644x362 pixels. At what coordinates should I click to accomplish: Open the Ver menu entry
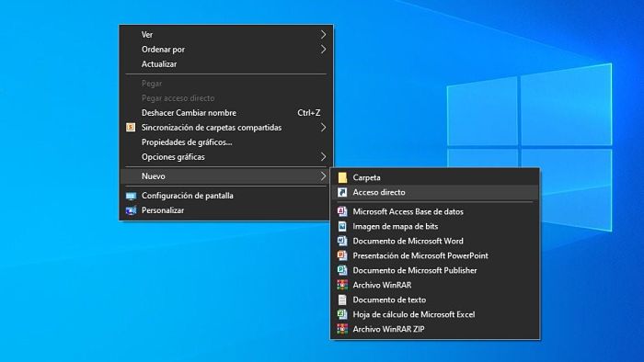coord(226,34)
